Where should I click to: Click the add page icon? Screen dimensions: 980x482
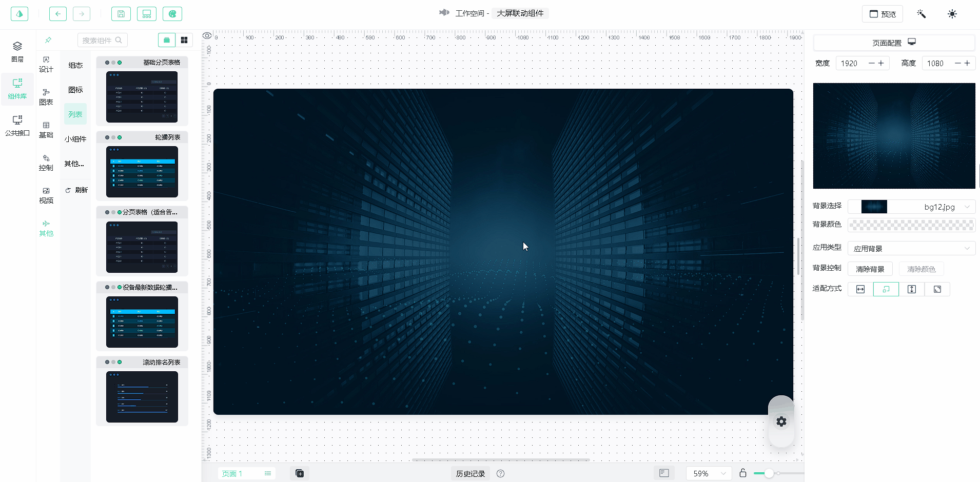(300, 473)
